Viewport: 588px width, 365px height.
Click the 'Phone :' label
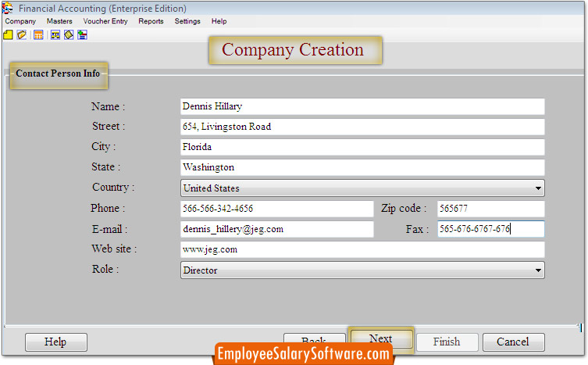coord(108,208)
